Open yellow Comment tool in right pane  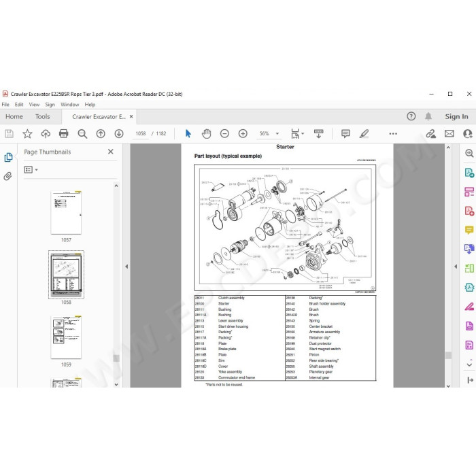tap(469, 230)
